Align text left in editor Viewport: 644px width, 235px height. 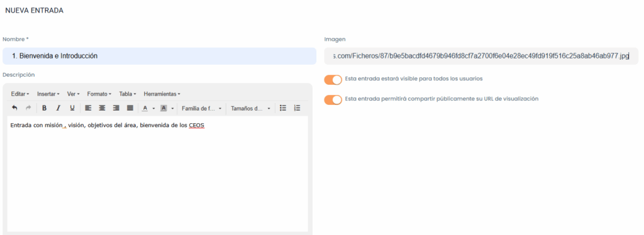click(x=88, y=108)
